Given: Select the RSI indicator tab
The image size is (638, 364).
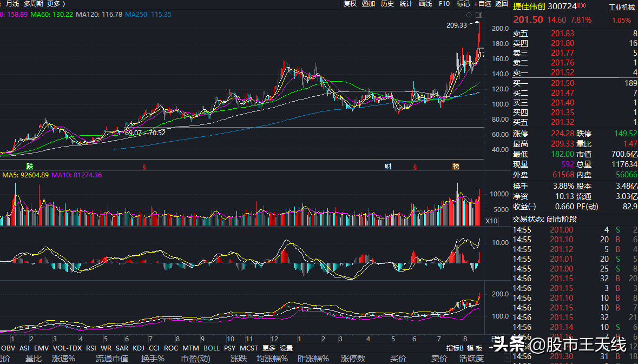Looking at the screenshot, I should 91,348.
